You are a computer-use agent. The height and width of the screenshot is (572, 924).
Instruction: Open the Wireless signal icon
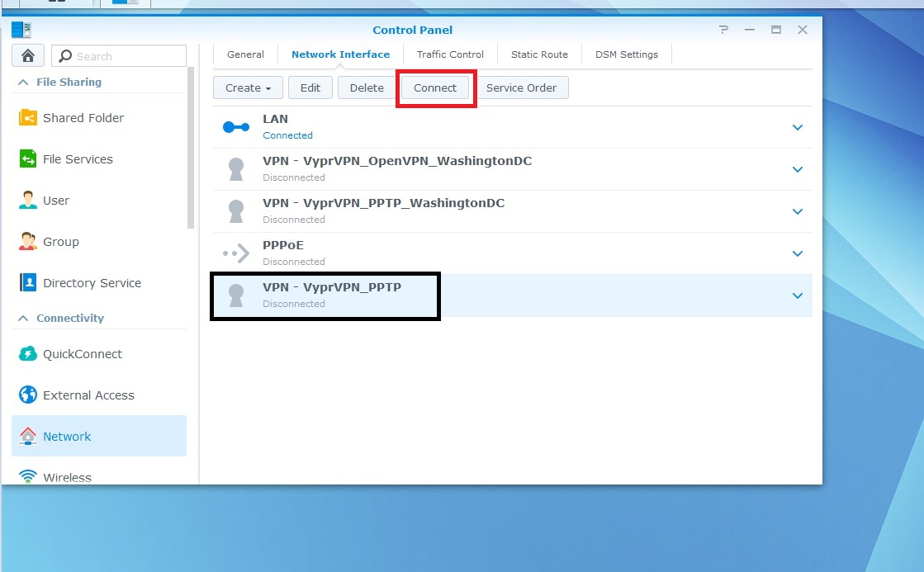tap(28, 476)
